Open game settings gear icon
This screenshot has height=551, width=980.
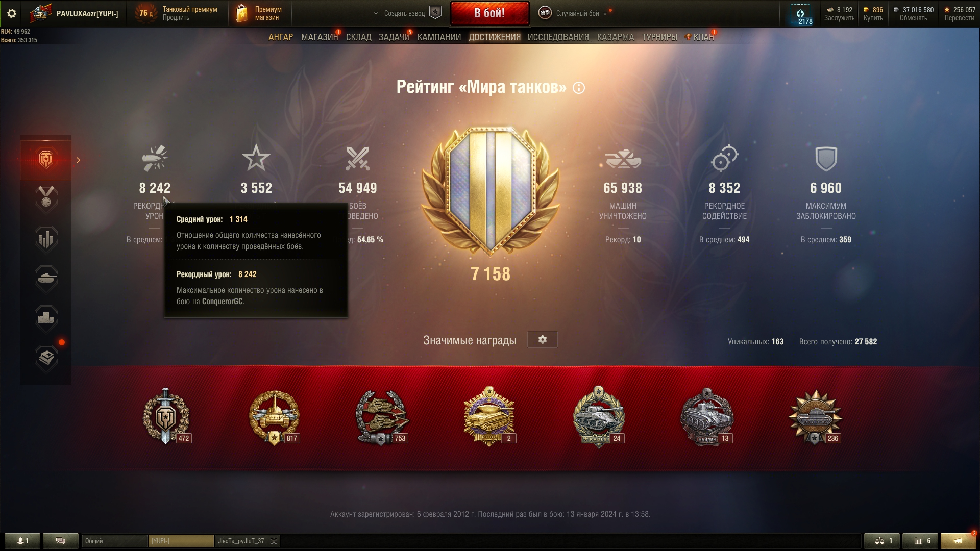[11, 14]
